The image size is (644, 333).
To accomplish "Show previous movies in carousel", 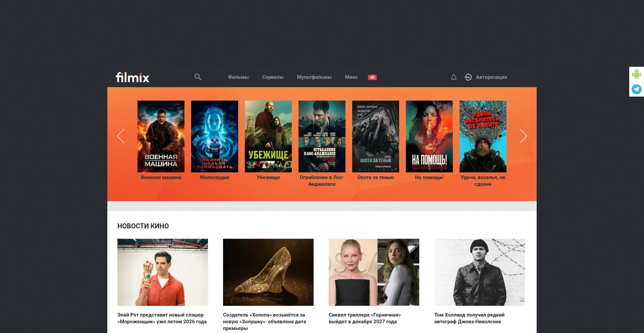I will [121, 136].
